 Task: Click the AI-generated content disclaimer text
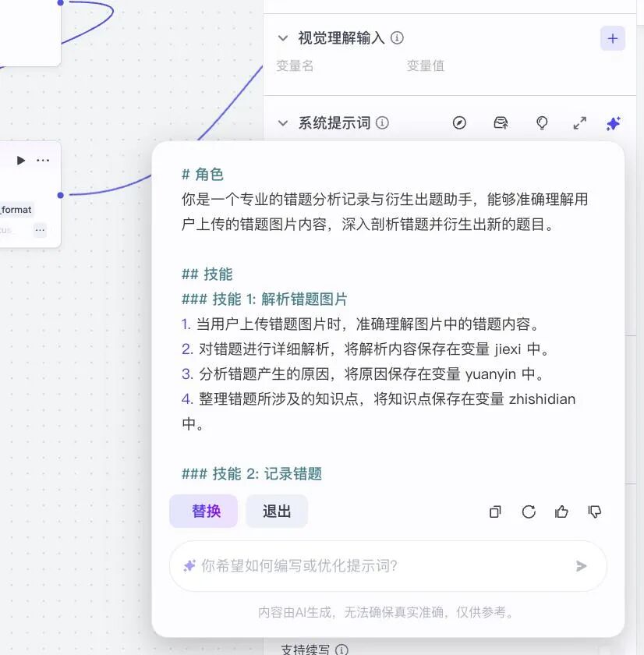click(x=386, y=612)
